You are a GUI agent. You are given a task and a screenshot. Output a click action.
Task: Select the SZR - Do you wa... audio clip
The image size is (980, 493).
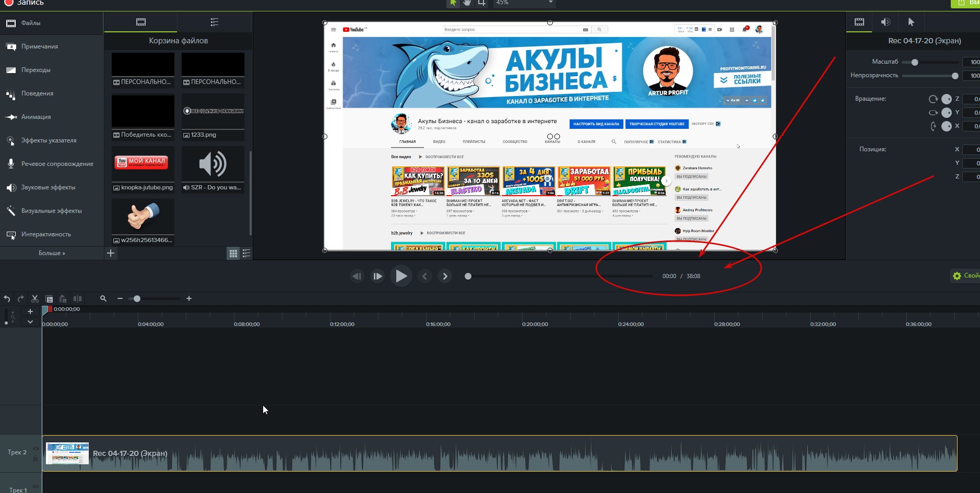coord(213,169)
